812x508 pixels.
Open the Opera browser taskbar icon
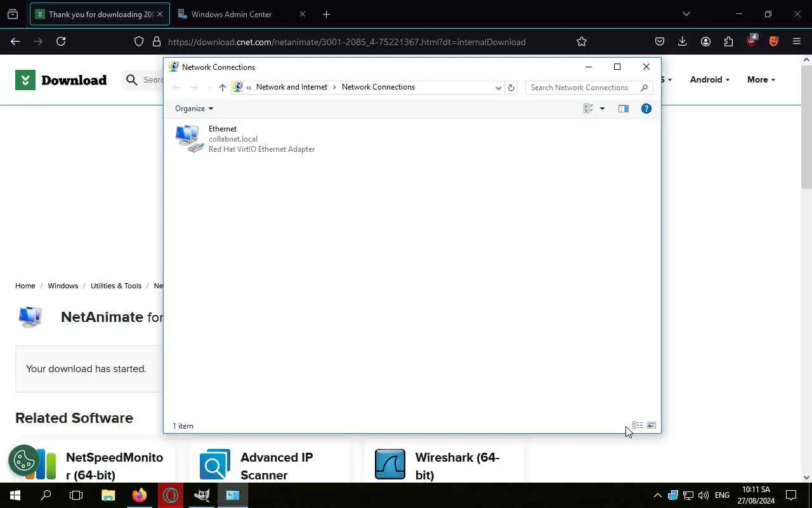point(171,495)
